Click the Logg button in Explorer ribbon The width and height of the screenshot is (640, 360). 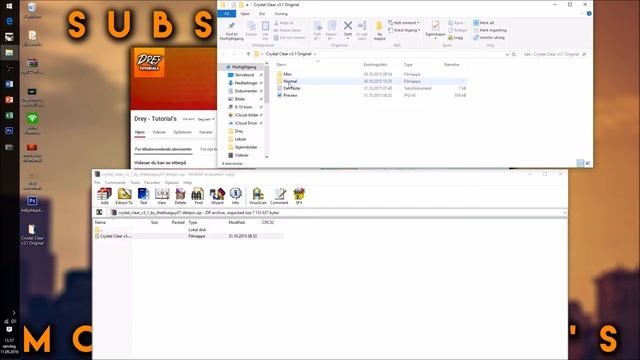(x=456, y=38)
